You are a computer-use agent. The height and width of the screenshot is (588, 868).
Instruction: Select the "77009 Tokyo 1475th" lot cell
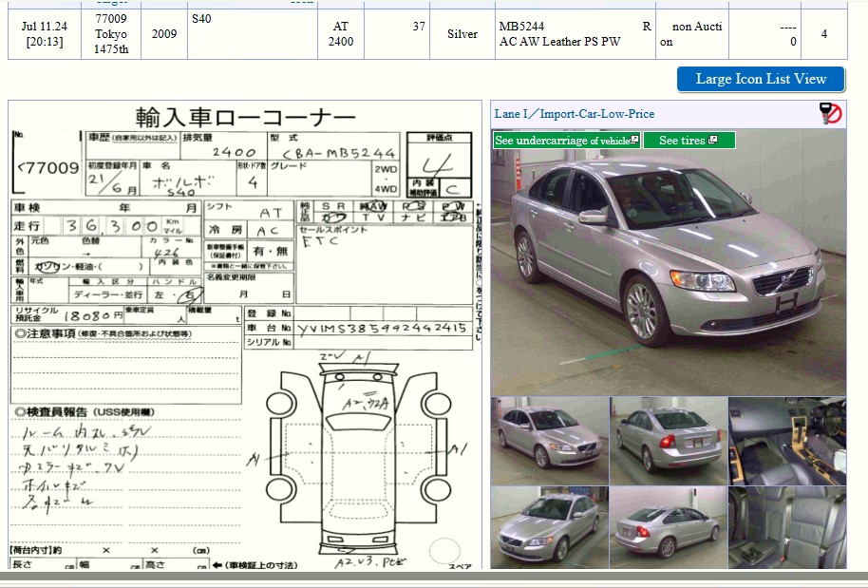111,34
